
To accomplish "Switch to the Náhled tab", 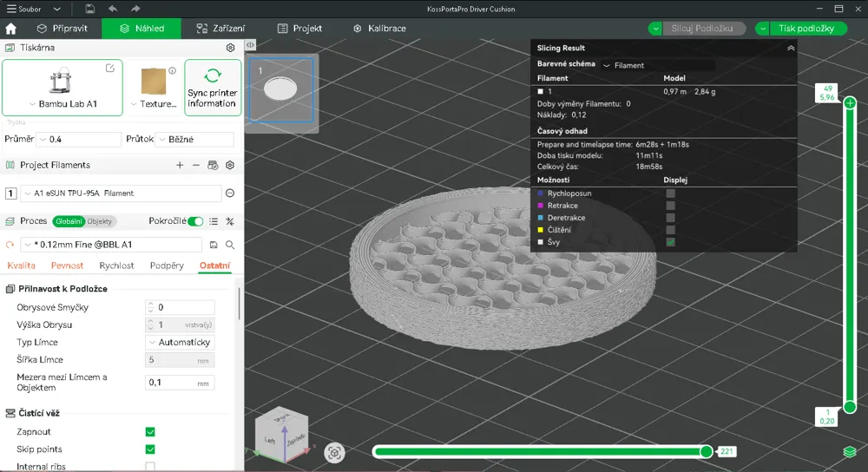I will coord(141,29).
